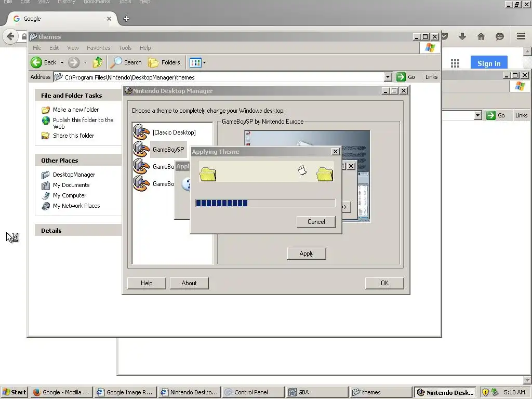
Task: Click Share this folder
Action: pyautogui.click(x=73, y=136)
